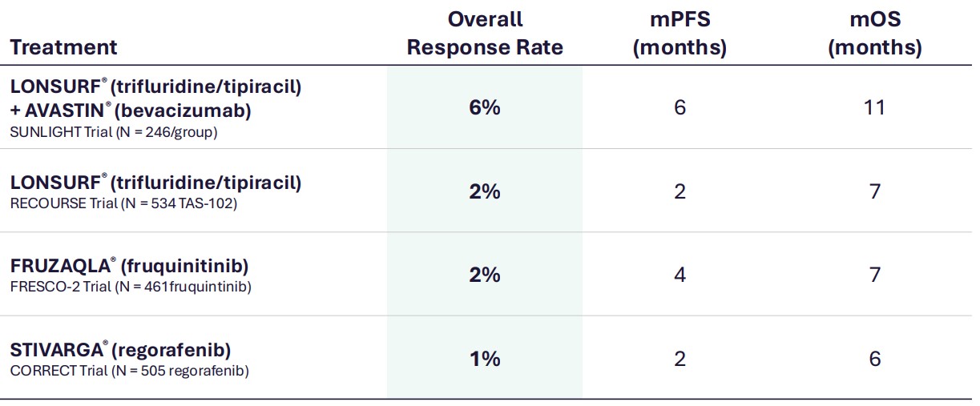The width and height of the screenshot is (980, 406).
Task: Click the mOS value 6 for STIVARGA
Action: 874,359
